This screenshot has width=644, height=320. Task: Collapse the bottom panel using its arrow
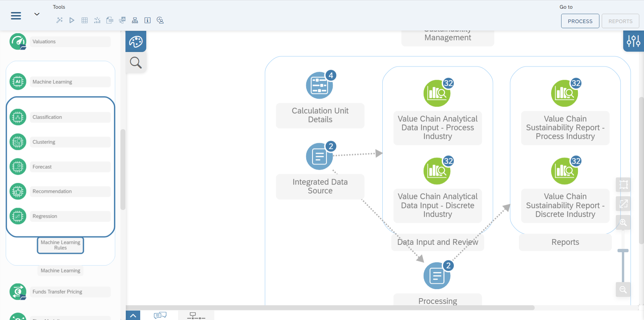point(133,315)
